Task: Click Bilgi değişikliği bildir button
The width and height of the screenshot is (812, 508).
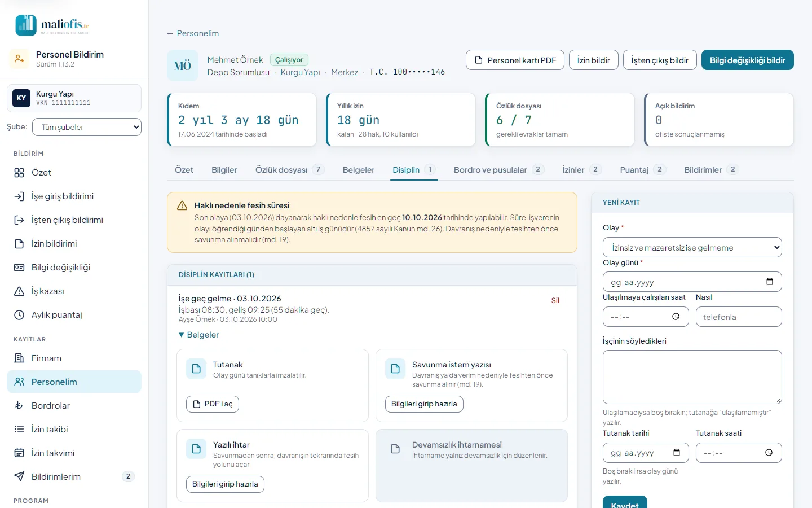Action: [x=748, y=60]
